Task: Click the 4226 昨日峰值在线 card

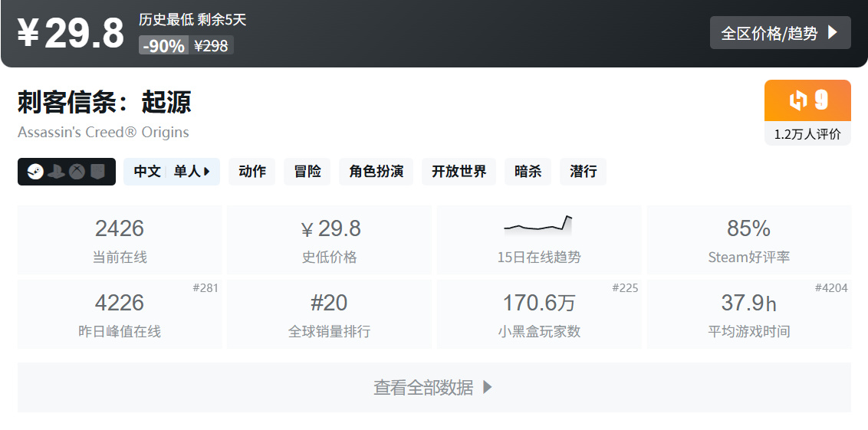Action: pyautogui.click(x=120, y=313)
